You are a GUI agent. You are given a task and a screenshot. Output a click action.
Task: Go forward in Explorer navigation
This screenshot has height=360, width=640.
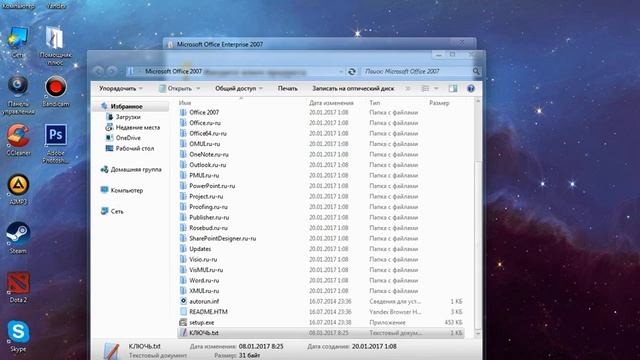coord(112,71)
